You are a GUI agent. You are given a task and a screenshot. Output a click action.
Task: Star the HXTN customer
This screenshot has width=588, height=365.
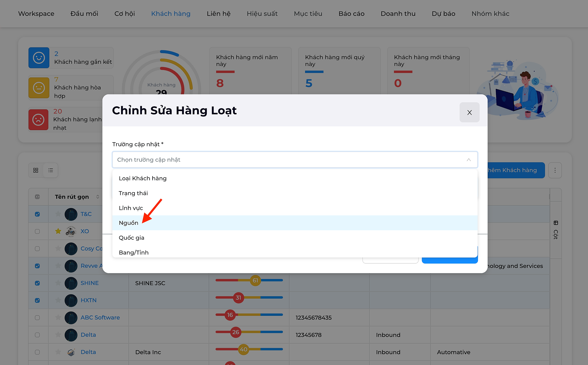pos(58,300)
